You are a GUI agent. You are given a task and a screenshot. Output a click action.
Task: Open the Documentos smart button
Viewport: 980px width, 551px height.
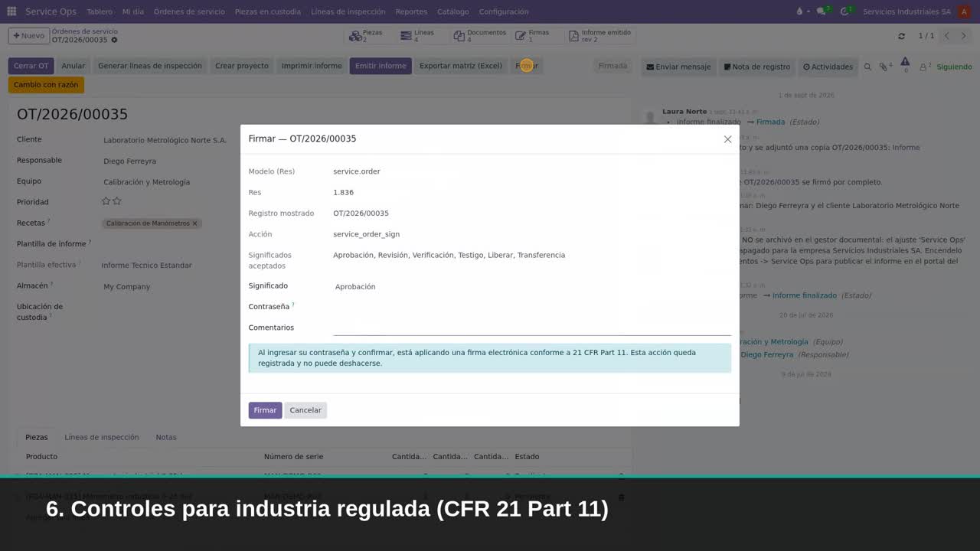click(x=479, y=36)
